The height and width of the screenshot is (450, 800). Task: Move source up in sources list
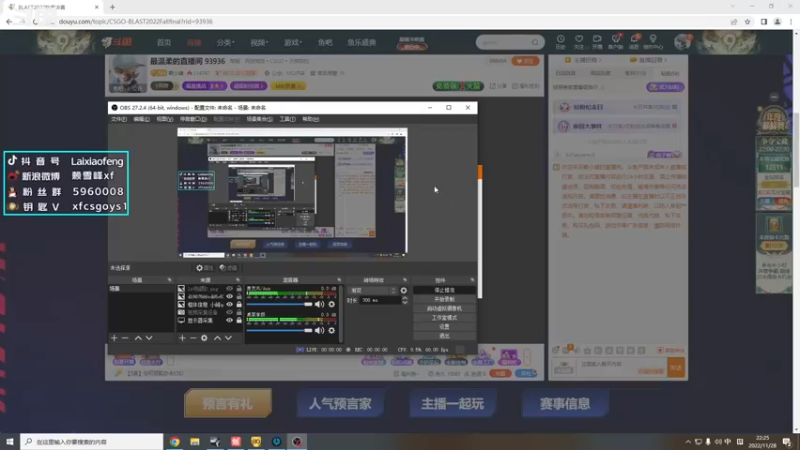coord(217,338)
